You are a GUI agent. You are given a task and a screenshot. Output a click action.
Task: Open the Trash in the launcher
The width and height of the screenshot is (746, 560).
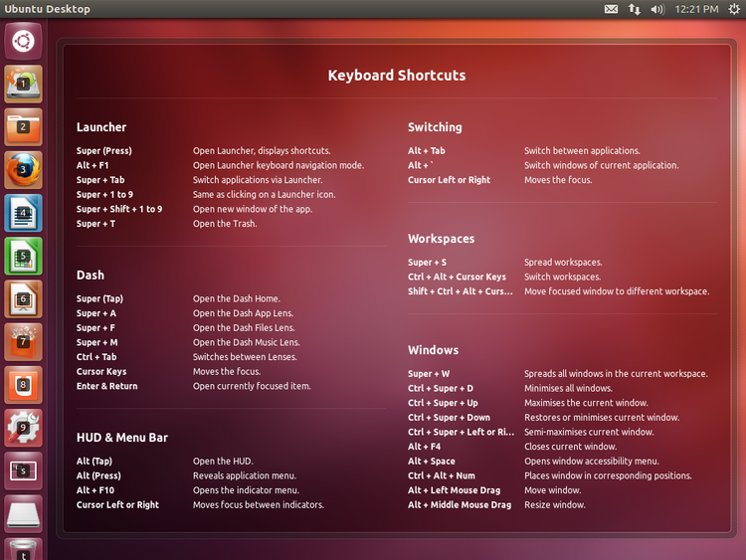tap(23, 549)
